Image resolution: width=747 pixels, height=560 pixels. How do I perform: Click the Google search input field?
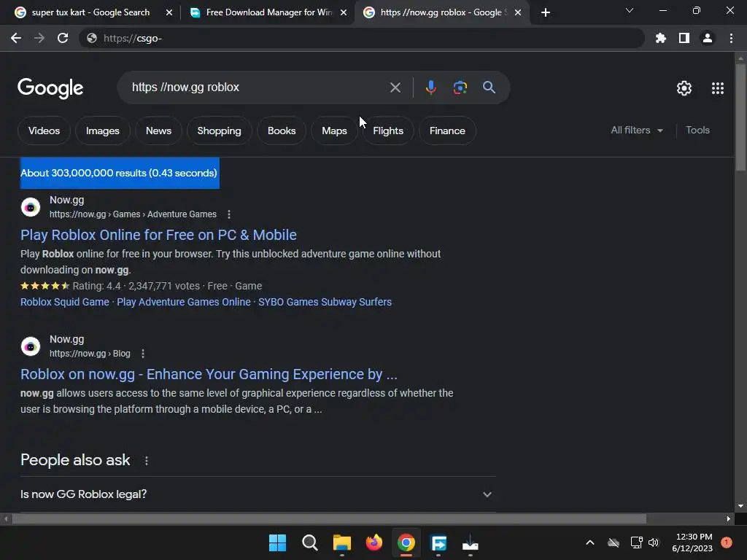pyautogui.click(x=258, y=87)
